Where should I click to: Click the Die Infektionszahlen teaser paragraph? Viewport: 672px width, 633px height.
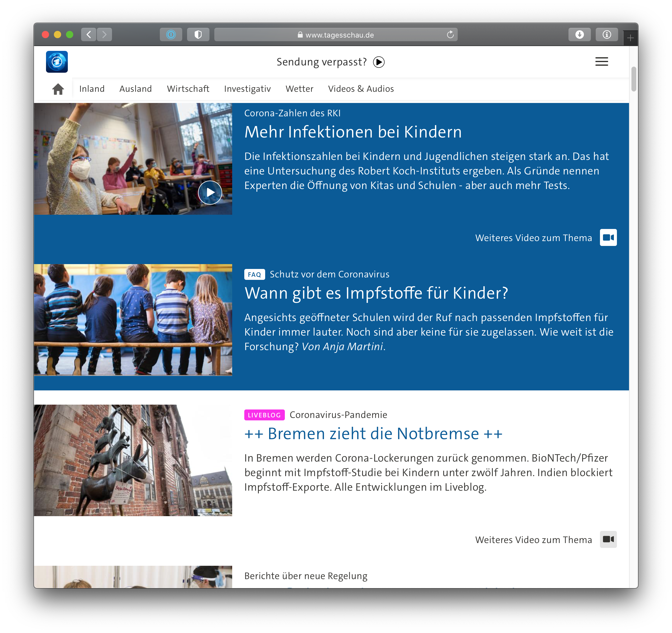coord(427,171)
